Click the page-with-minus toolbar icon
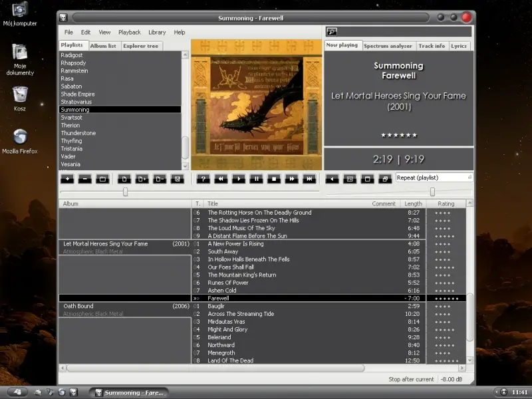 click(x=160, y=179)
